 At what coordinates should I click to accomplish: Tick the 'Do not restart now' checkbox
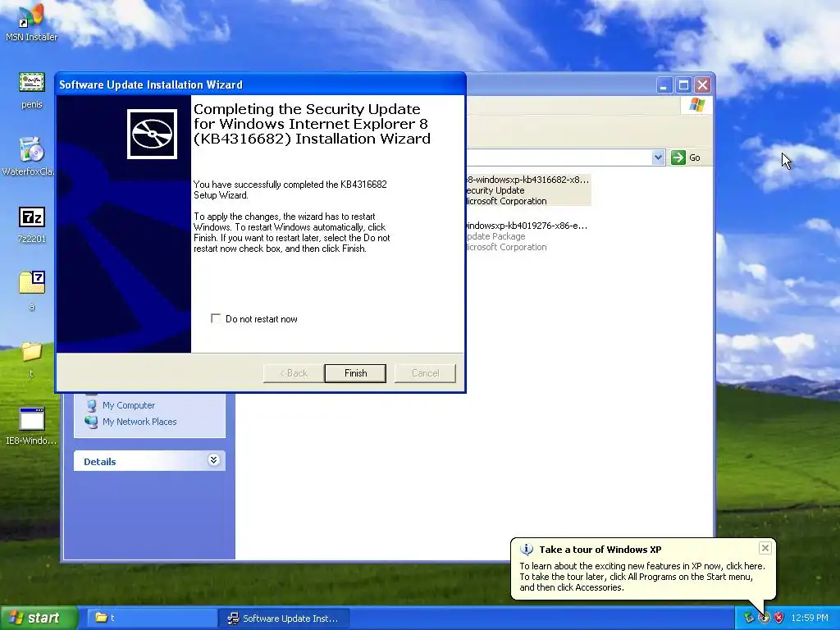pyautogui.click(x=216, y=319)
